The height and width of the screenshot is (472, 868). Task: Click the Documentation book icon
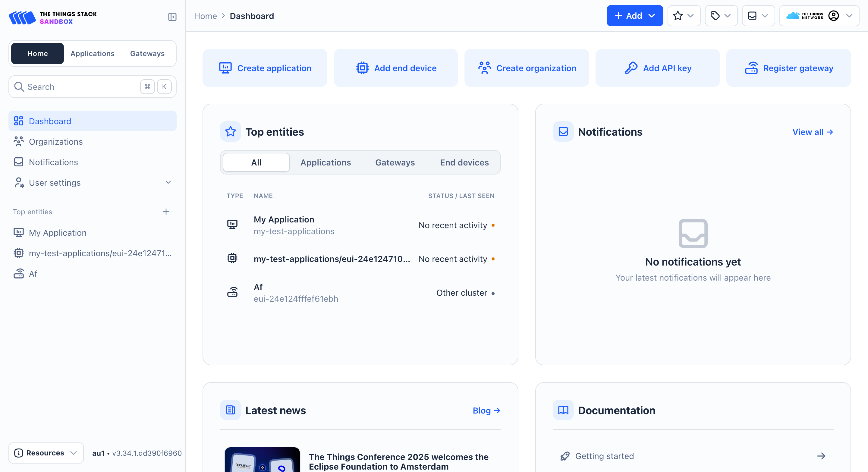click(563, 410)
